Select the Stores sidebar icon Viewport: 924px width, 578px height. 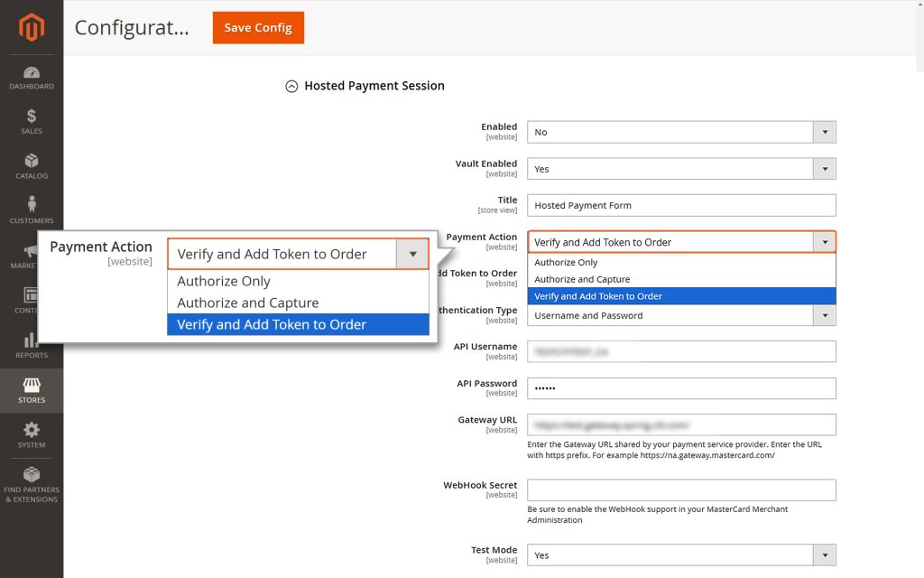[x=32, y=390]
